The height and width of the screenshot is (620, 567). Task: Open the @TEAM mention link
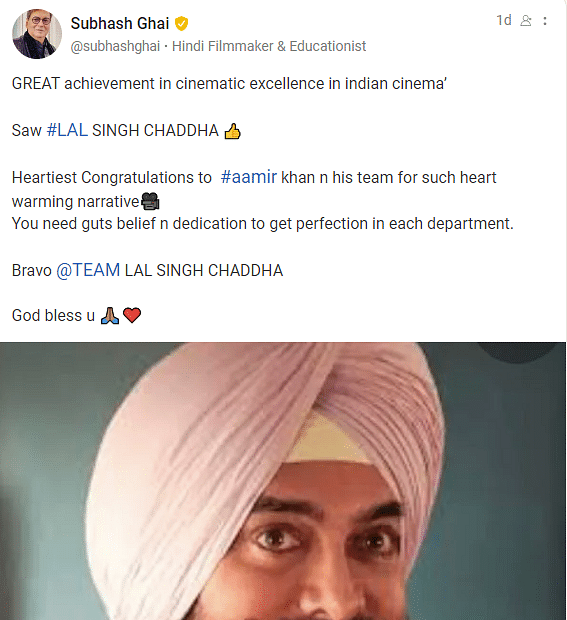pos(88,270)
